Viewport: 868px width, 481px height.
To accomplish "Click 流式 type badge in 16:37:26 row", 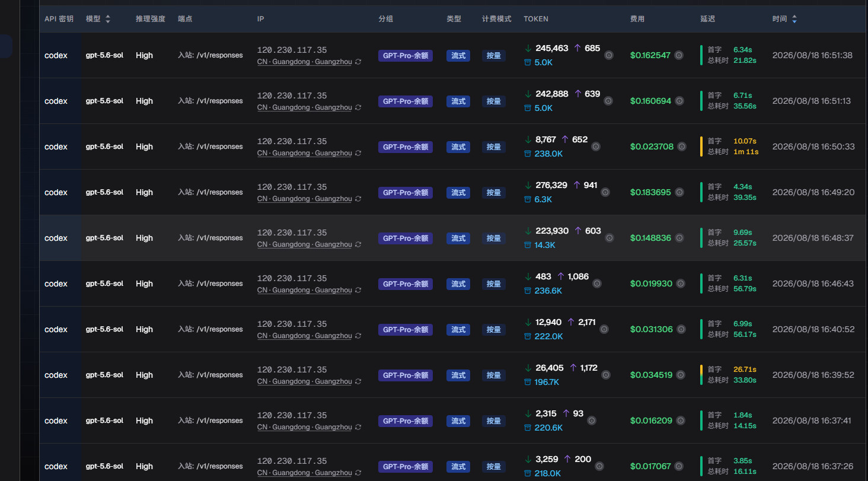I will tap(458, 467).
